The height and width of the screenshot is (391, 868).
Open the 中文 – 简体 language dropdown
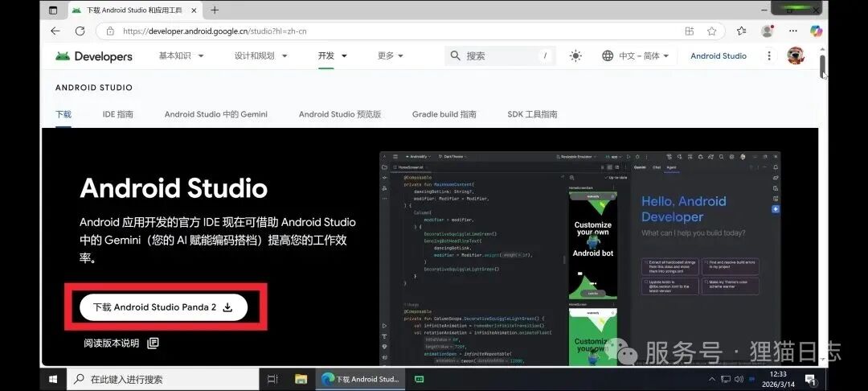[643, 56]
